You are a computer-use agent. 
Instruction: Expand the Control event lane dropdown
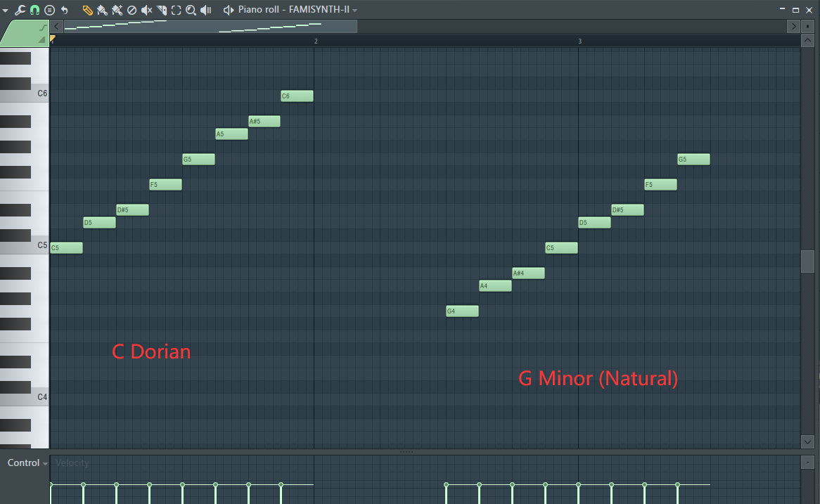(x=45, y=464)
